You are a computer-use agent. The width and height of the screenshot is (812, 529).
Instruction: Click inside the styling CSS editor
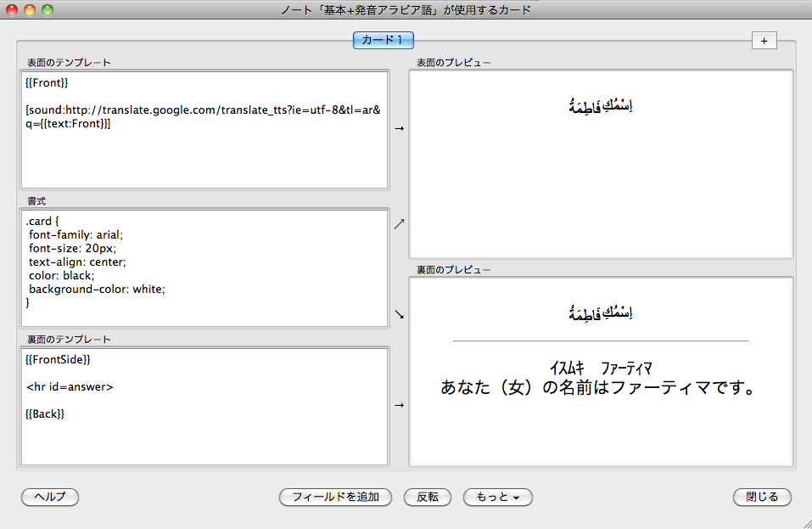tap(204, 267)
